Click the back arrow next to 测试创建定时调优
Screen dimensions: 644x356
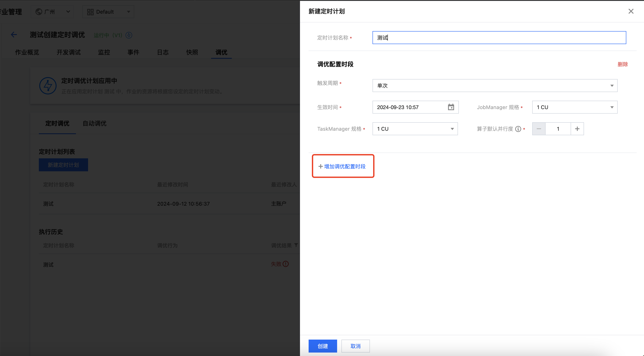(x=14, y=35)
